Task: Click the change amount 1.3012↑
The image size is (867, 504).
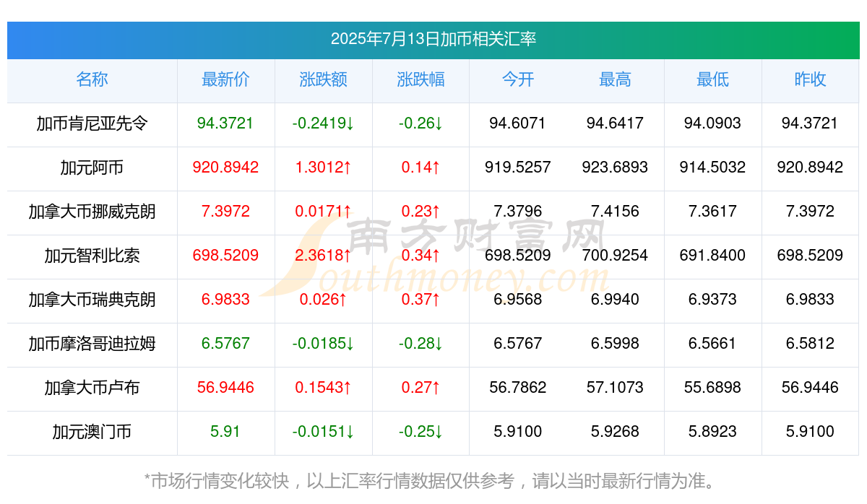Action: tap(323, 168)
